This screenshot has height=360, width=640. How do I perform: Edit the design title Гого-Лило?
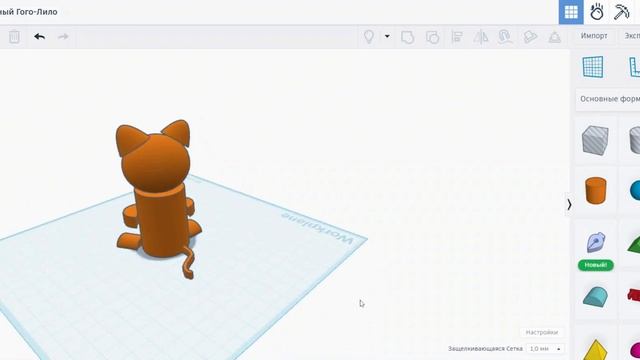[29, 12]
